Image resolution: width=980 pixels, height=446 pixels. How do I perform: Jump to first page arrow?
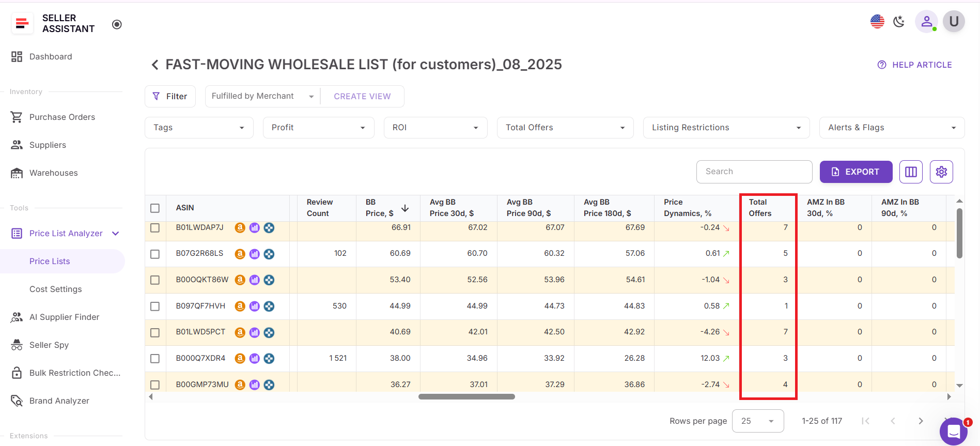[865, 421]
